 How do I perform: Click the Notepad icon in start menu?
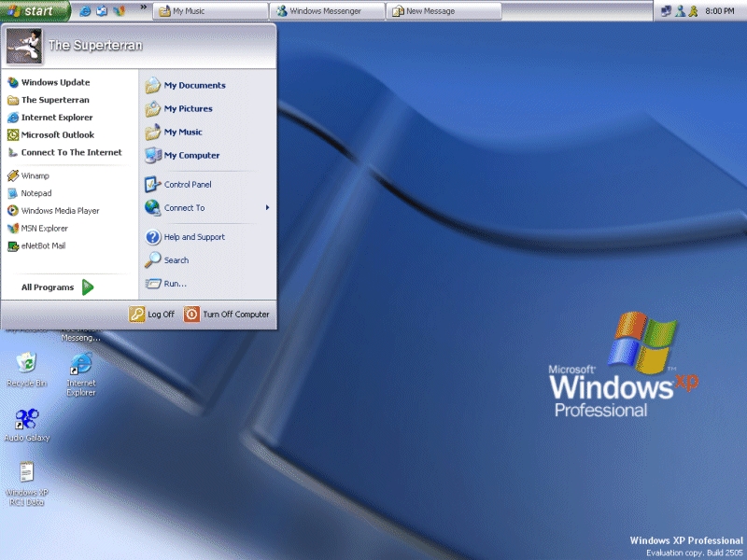(13, 193)
